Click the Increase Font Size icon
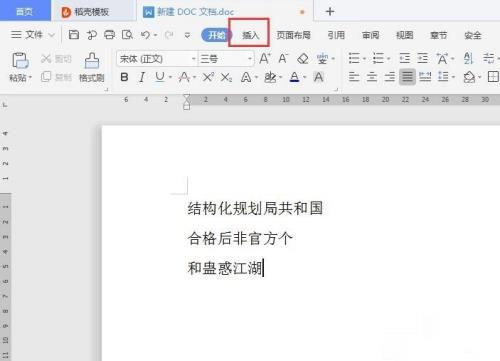The height and width of the screenshot is (361, 500). 265,59
